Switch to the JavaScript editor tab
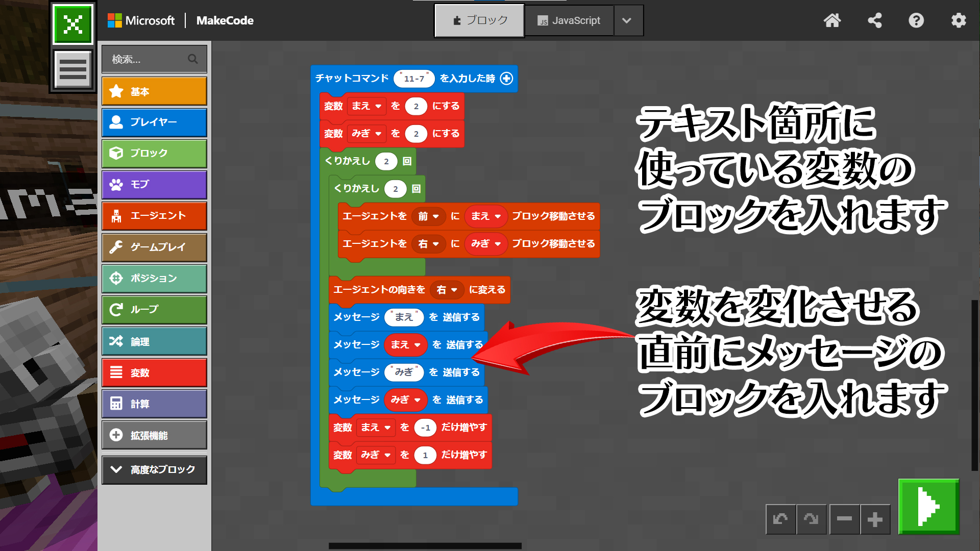 click(x=569, y=20)
